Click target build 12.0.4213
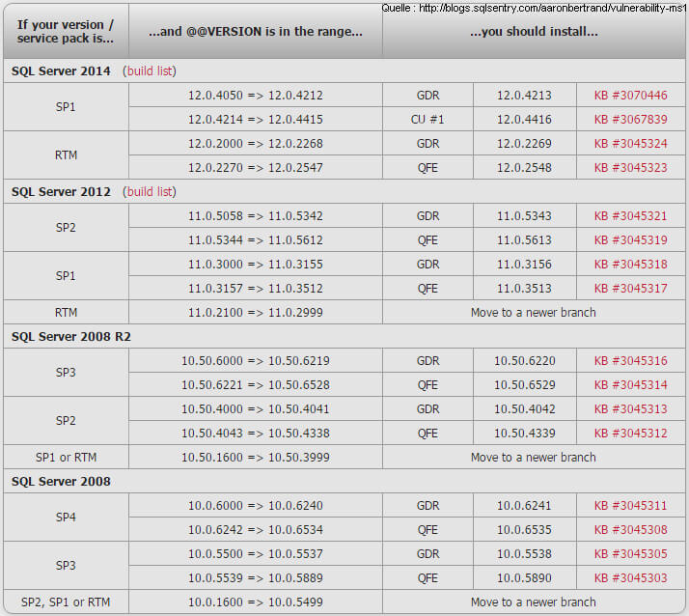This screenshot has width=689, height=616. [x=524, y=96]
